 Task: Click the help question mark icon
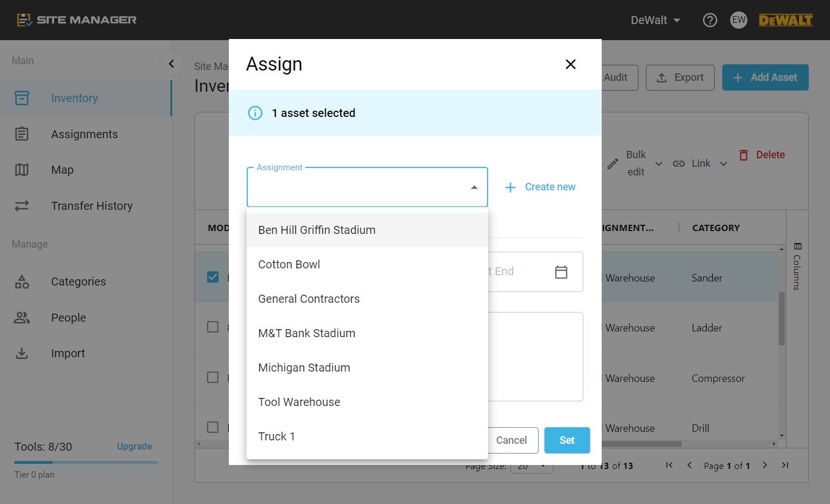(710, 20)
